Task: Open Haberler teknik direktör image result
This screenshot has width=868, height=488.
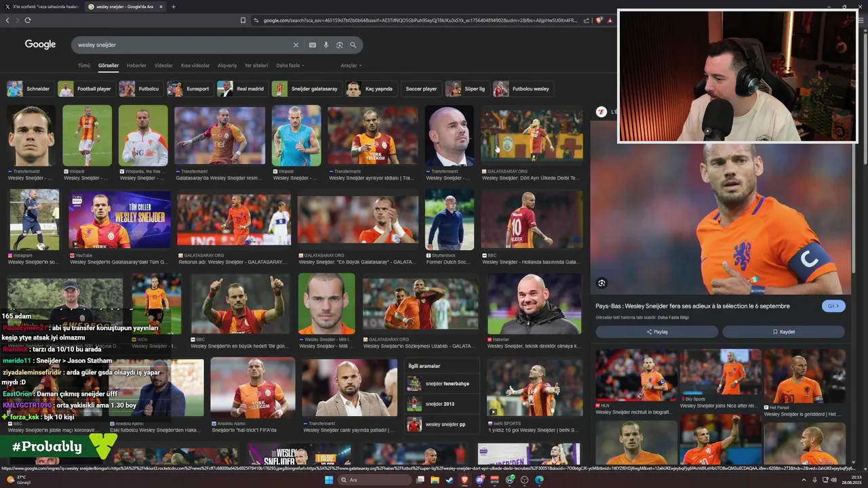Action: [534, 304]
